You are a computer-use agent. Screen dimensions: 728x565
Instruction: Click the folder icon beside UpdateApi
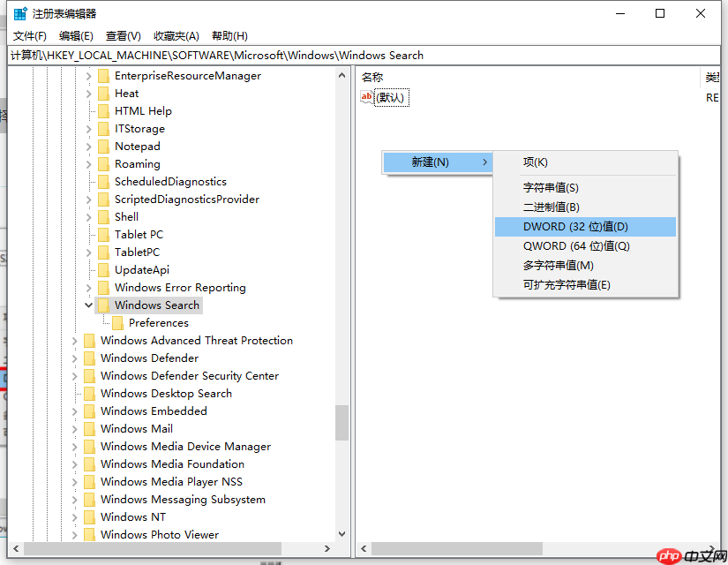point(104,270)
